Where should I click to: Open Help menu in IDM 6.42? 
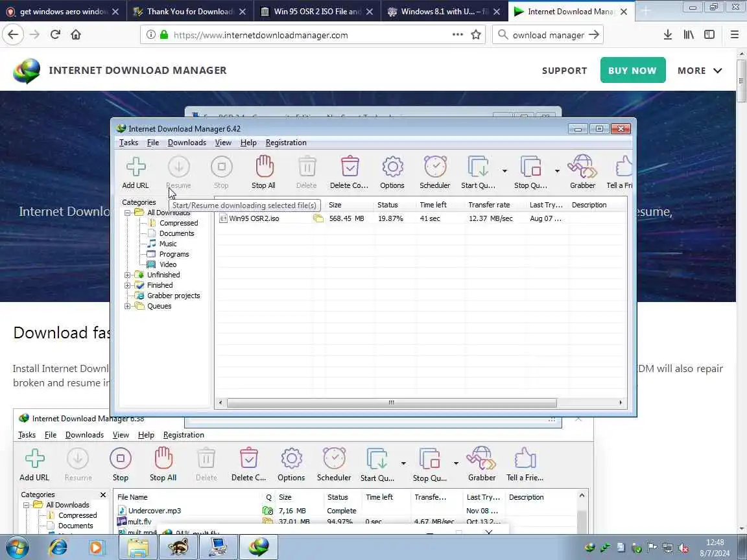(x=248, y=143)
